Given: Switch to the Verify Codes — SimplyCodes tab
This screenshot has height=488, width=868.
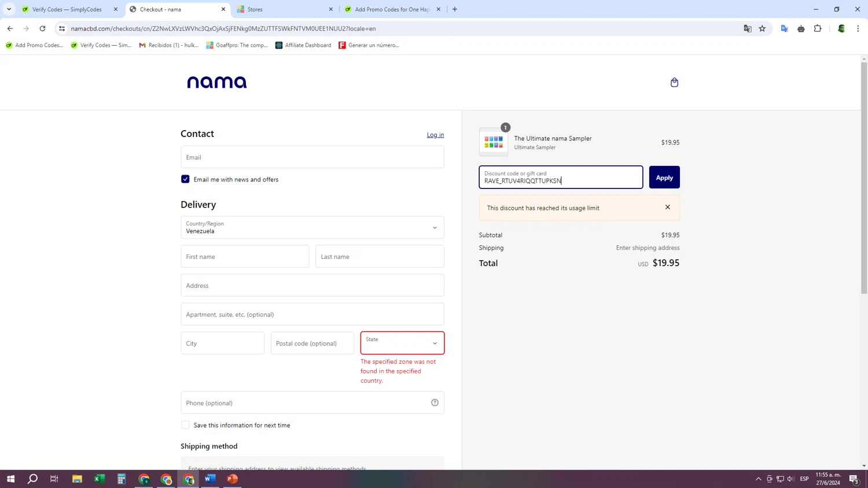Looking at the screenshot, I should pyautogui.click(x=67, y=9).
